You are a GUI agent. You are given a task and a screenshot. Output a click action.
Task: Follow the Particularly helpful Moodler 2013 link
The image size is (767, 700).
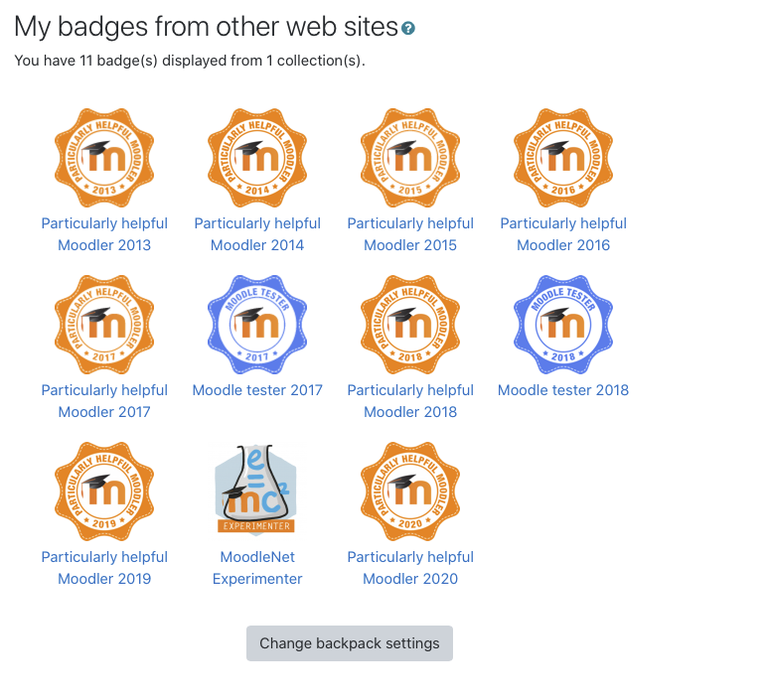pyautogui.click(x=104, y=234)
